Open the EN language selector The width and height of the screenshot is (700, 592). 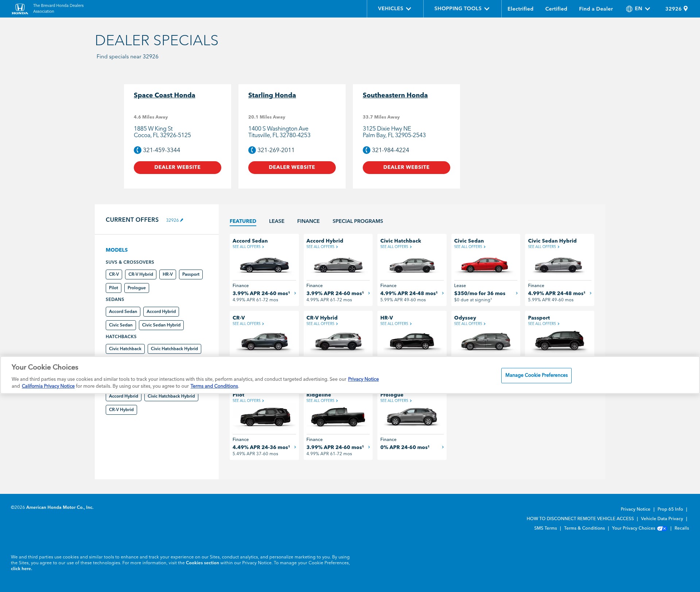tap(642, 9)
